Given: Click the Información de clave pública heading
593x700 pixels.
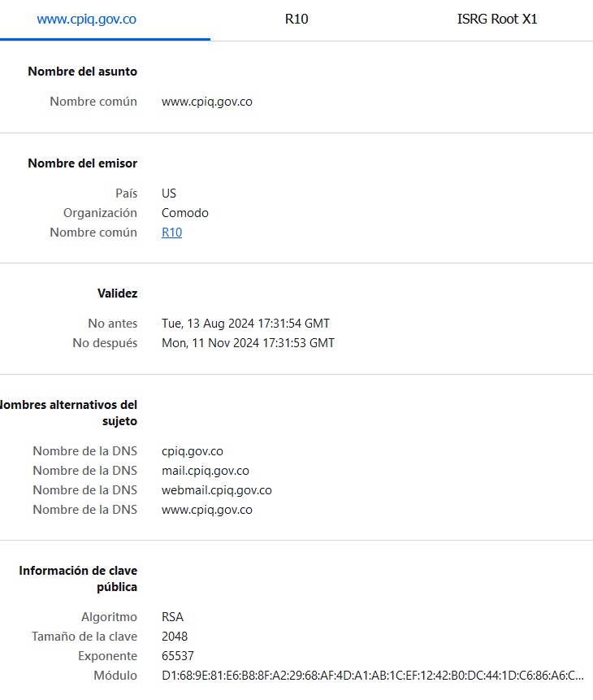Looking at the screenshot, I should [78, 579].
